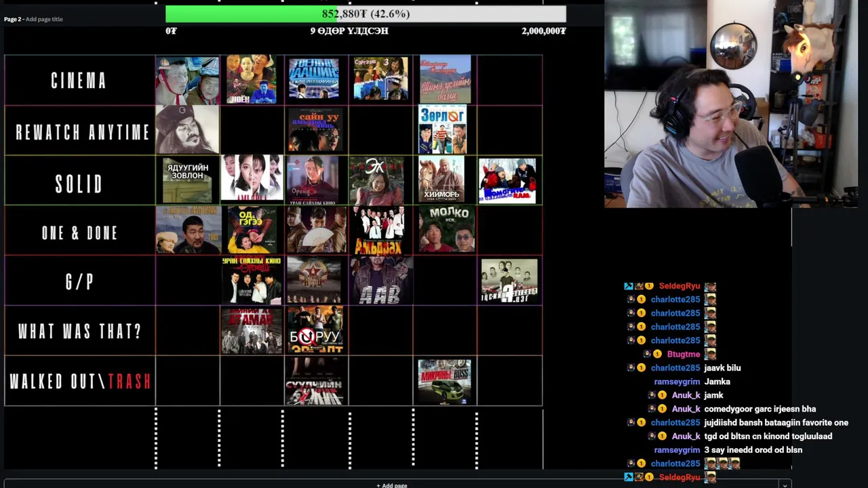
Task: Click the 'CINEMA' tier label
Action: 79,81
